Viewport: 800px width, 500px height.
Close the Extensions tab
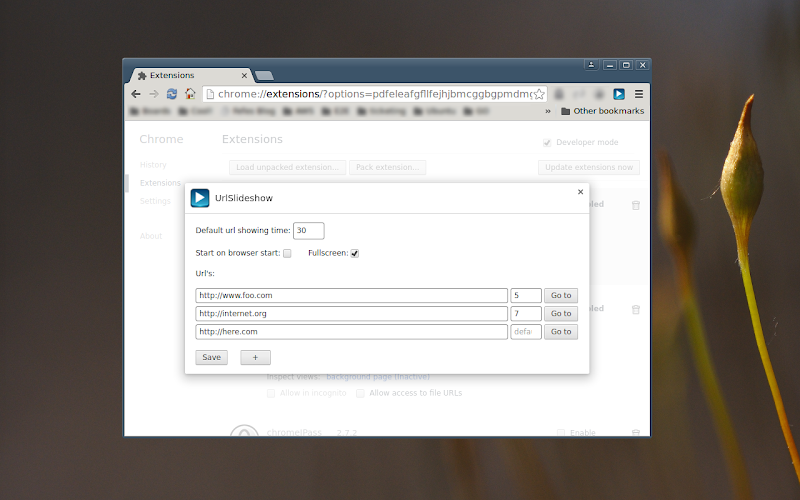(244, 76)
